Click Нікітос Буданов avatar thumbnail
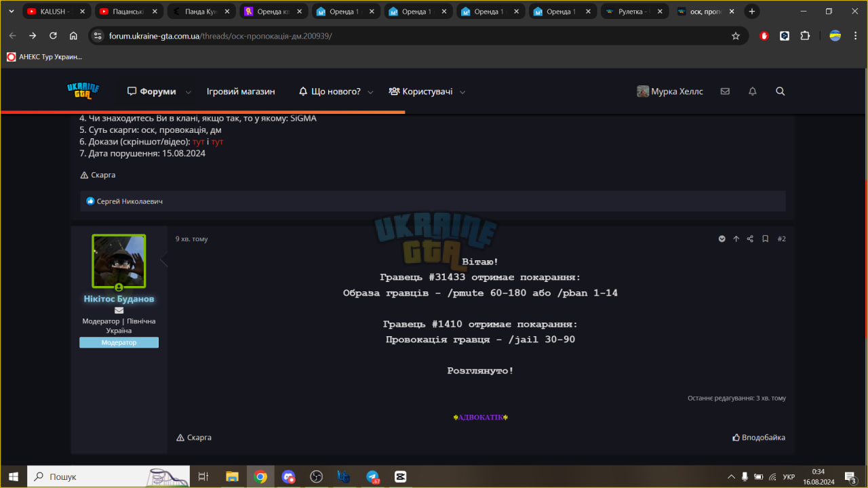868x488 pixels. 119,261
